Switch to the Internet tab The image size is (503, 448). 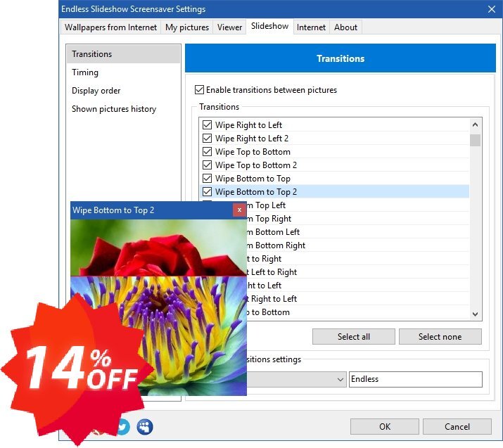coord(311,27)
